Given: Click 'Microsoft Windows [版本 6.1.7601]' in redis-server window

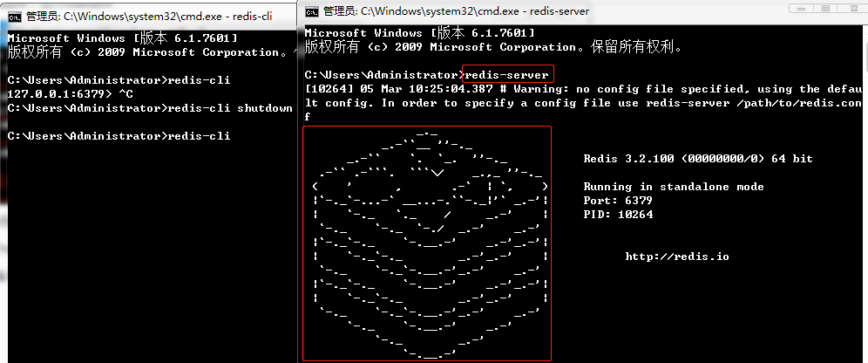Looking at the screenshot, I should (x=419, y=33).
